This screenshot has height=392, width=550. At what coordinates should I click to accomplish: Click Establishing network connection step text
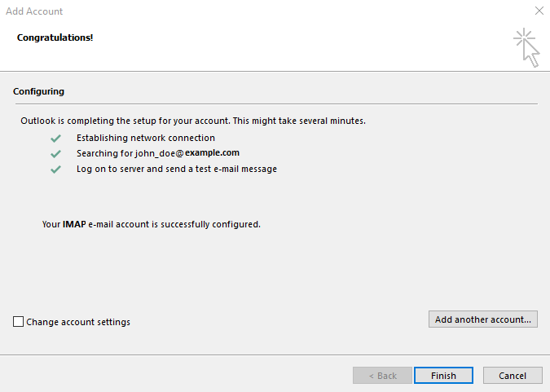[146, 138]
